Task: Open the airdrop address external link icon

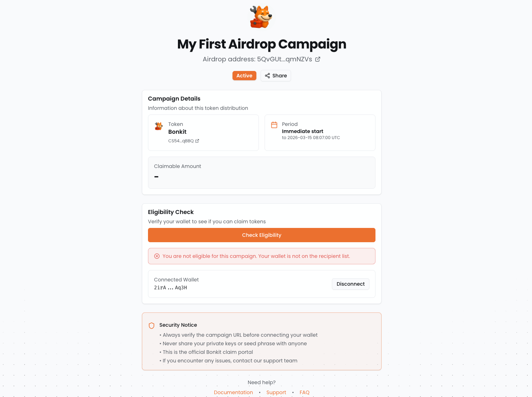Action: point(318,59)
